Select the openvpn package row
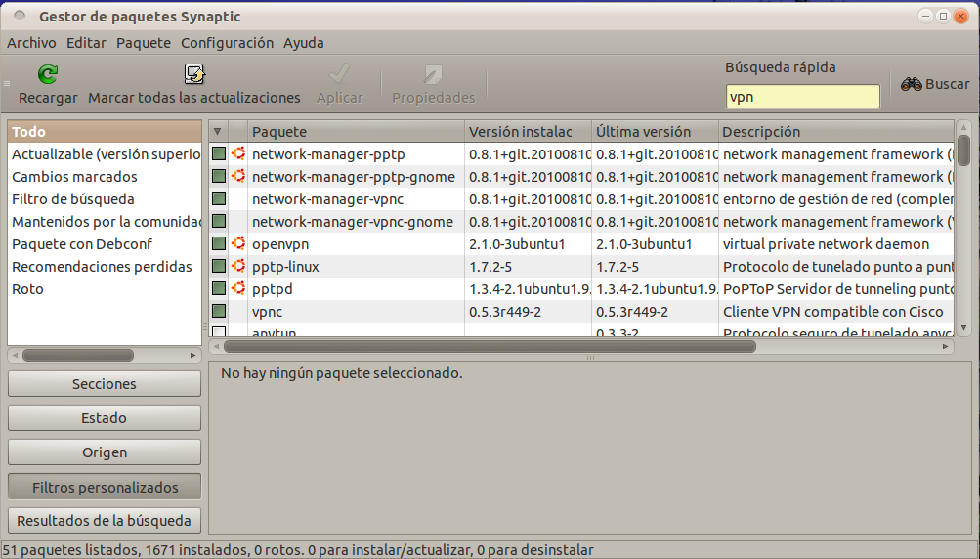 click(581, 244)
